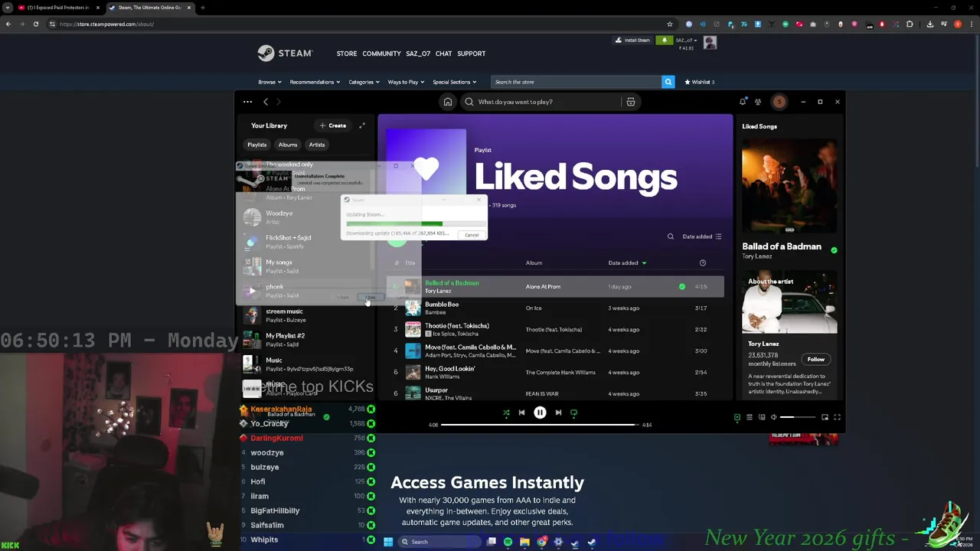The height and width of the screenshot is (551, 980).
Task: Expand Steam Ways to Play dropdown
Action: (x=406, y=82)
